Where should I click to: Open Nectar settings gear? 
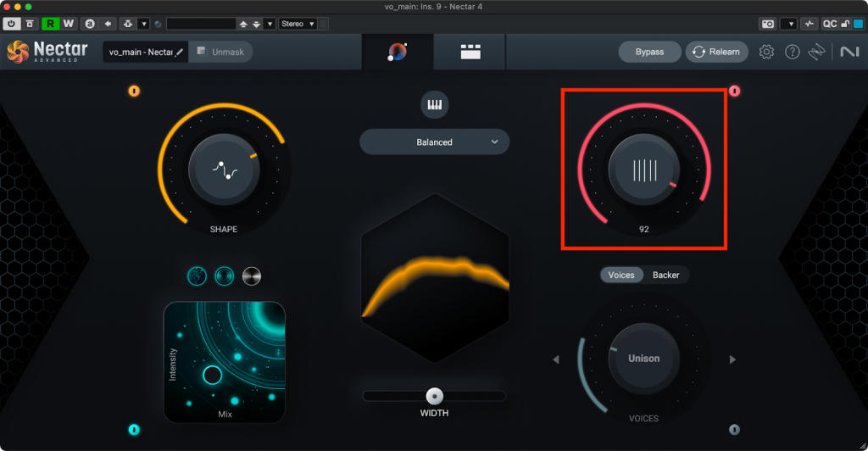[766, 52]
